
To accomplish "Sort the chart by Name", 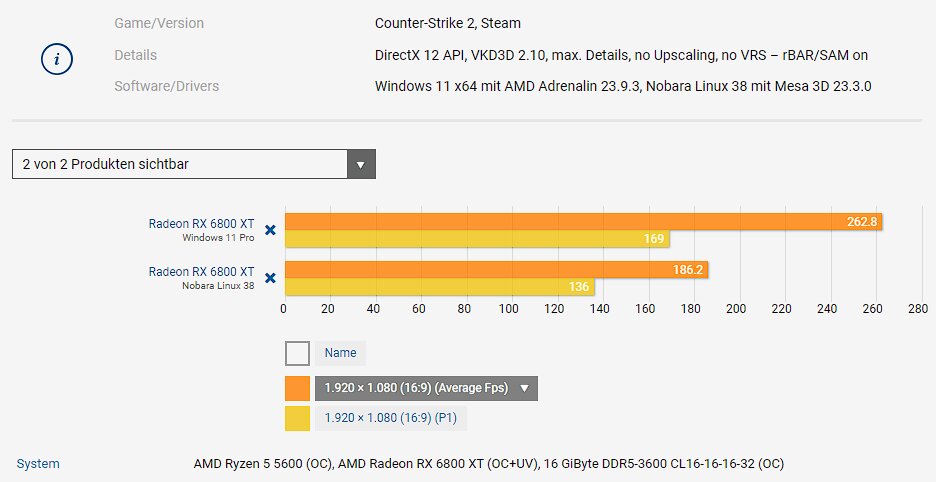I will coord(340,353).
